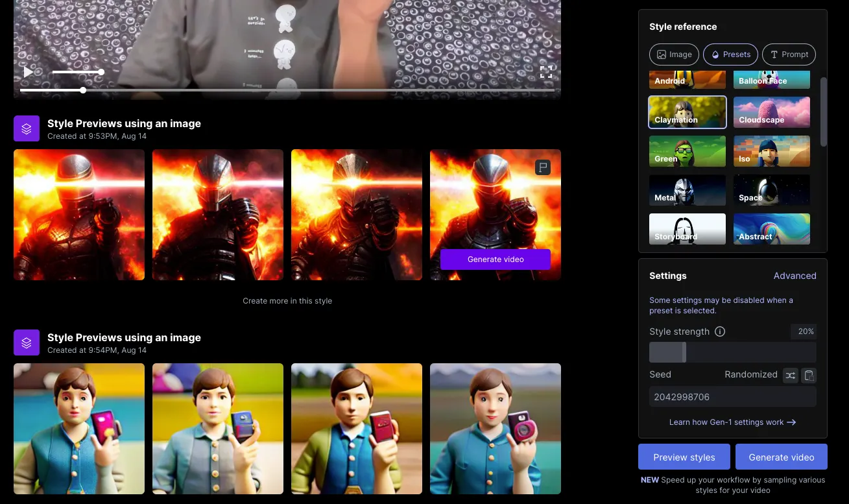Choose the Abstract preset

pyautogui.click(x=772, y=229)
